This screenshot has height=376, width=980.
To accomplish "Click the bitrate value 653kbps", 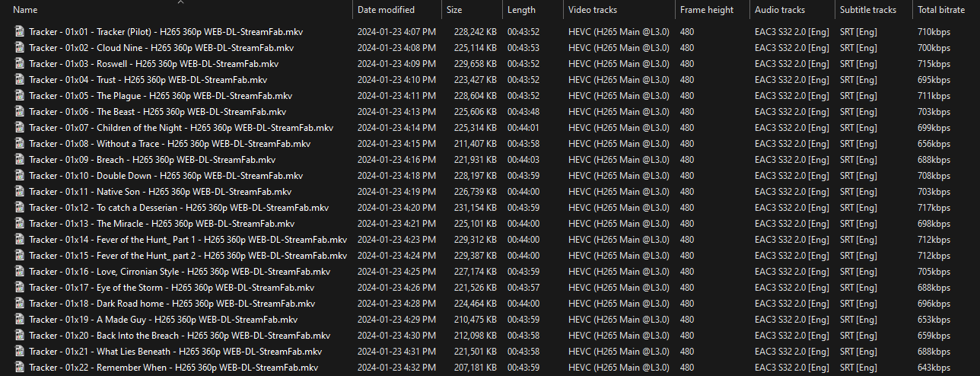I will [x=934, y=320].
